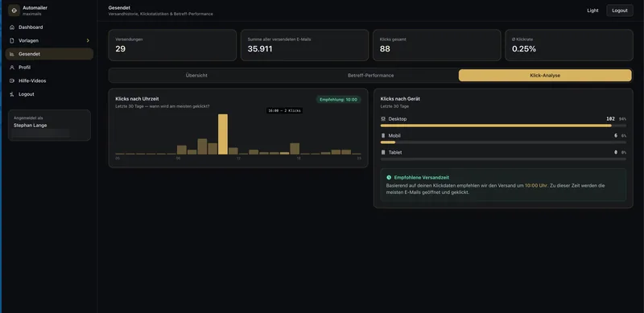Click the tallest bar in the hourly chart

223,134
